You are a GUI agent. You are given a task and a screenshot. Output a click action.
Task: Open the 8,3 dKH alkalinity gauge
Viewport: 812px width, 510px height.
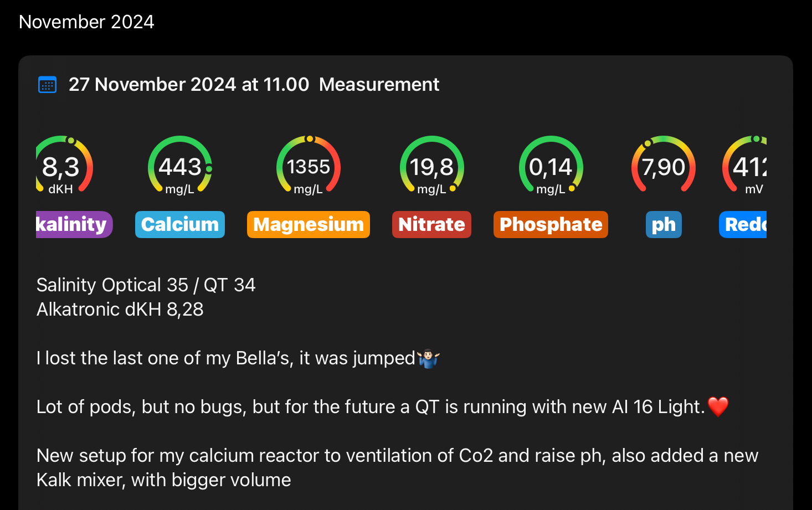63,166
